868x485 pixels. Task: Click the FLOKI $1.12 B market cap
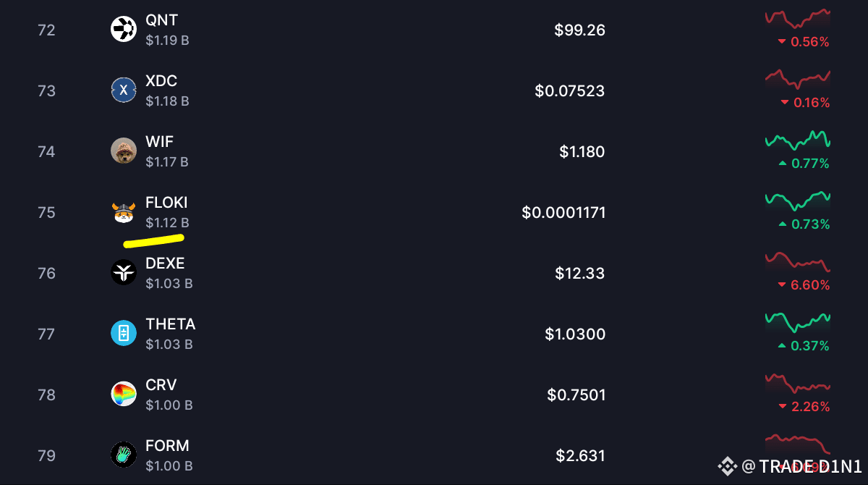click(x=167, y=223)
